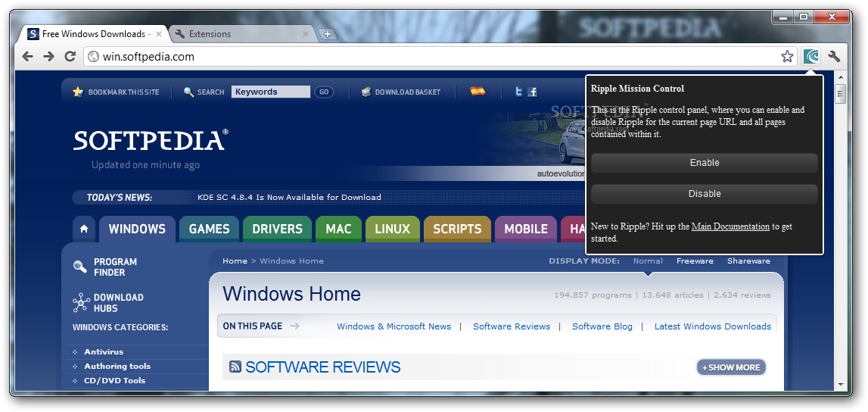Click the Program Finder magnifier icon

[x=80, y=267]
